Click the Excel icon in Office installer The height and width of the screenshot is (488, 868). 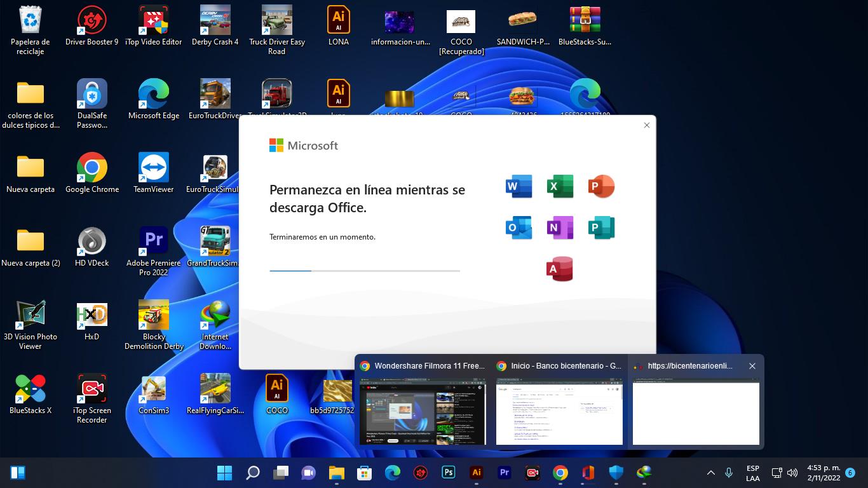(560, 186)
